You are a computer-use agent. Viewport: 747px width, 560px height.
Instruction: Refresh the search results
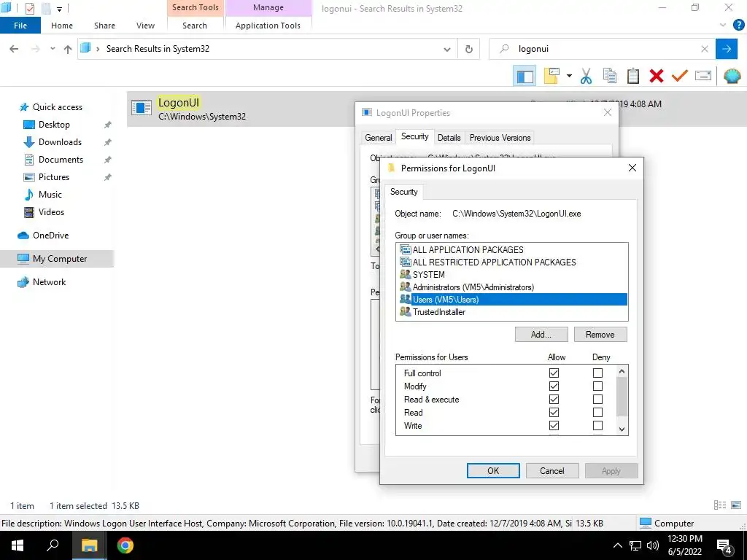coord(469,49)
